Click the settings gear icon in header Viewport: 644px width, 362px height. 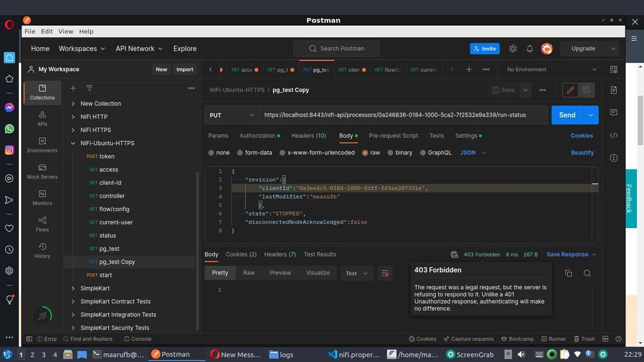click(512, 48)
